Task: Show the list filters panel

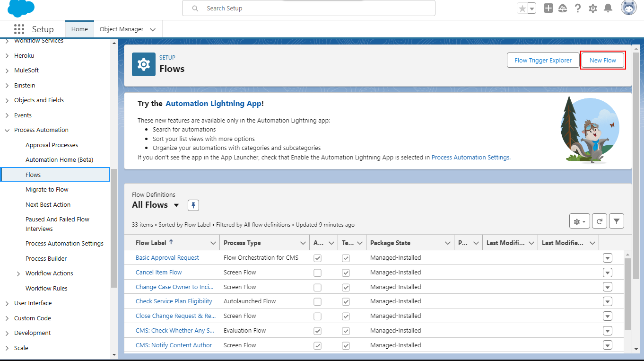Action: click(x=617, y=221)
